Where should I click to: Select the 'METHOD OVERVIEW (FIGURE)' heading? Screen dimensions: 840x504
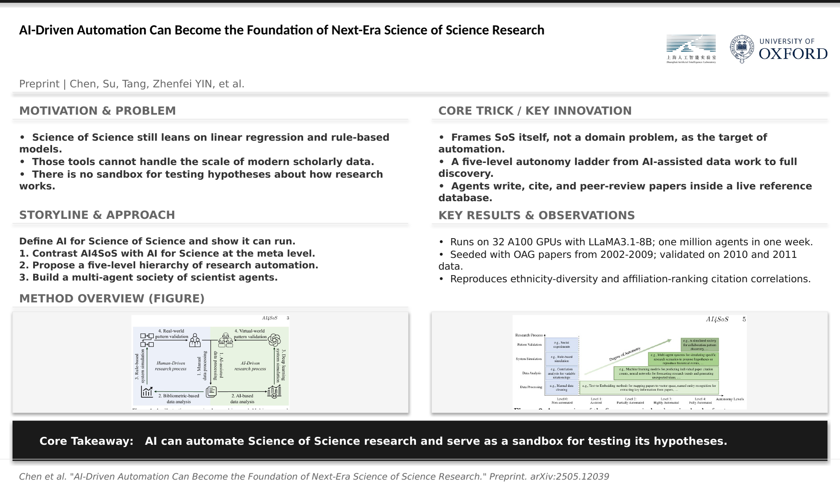pyautogui.click(x=112, y=299)
